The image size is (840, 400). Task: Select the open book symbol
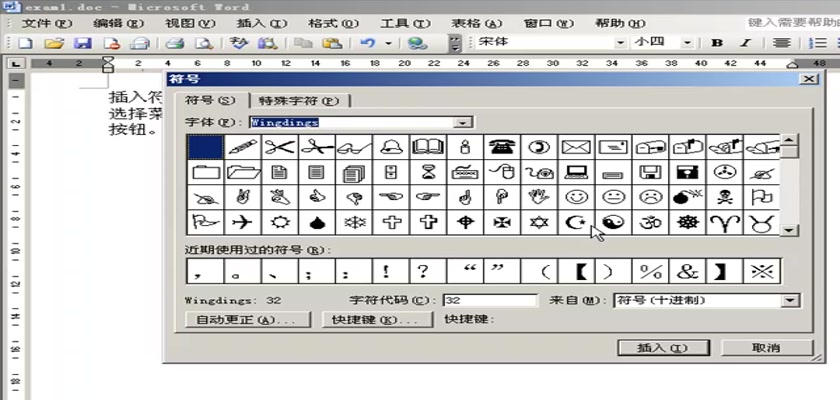[428, 147]
